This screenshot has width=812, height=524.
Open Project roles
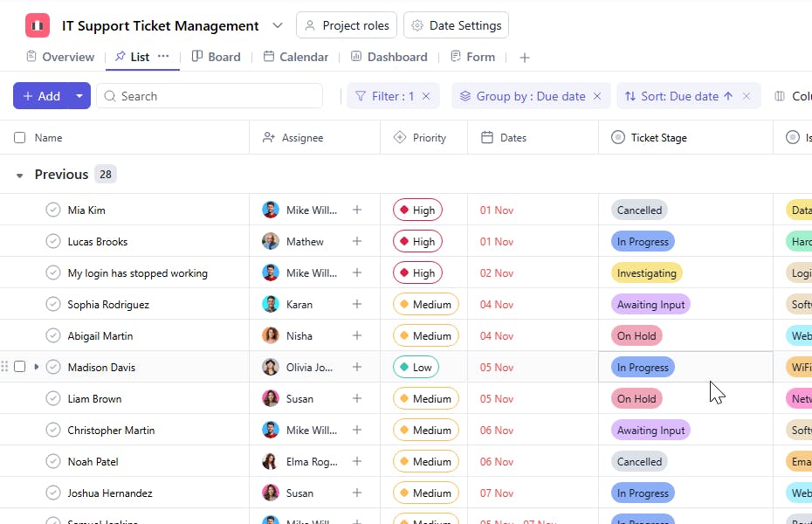347,25
